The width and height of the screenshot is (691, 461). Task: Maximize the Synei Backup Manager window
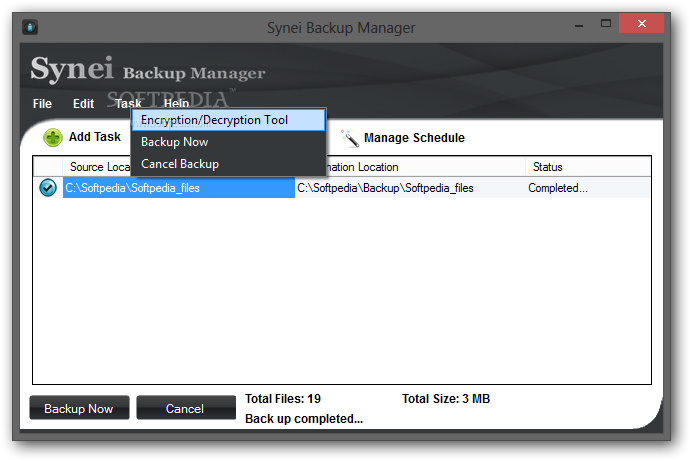pos(606,23)
